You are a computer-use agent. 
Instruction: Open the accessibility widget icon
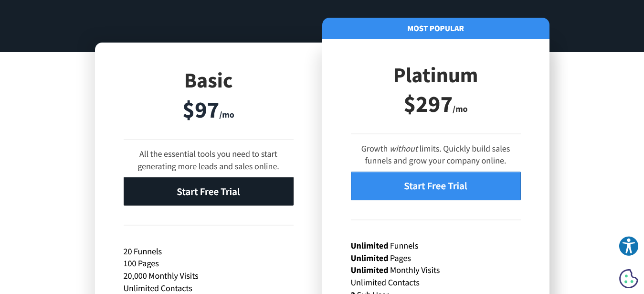628,246
